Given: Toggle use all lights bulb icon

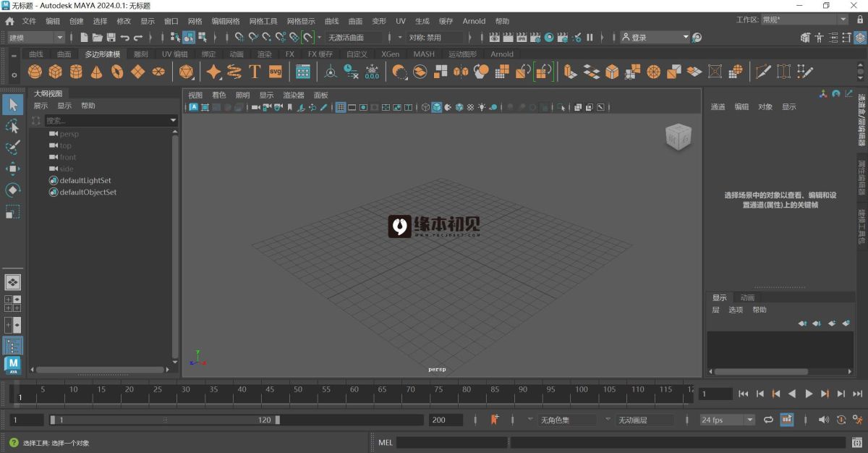Looking at the screenshot, I should coord(482,107).
